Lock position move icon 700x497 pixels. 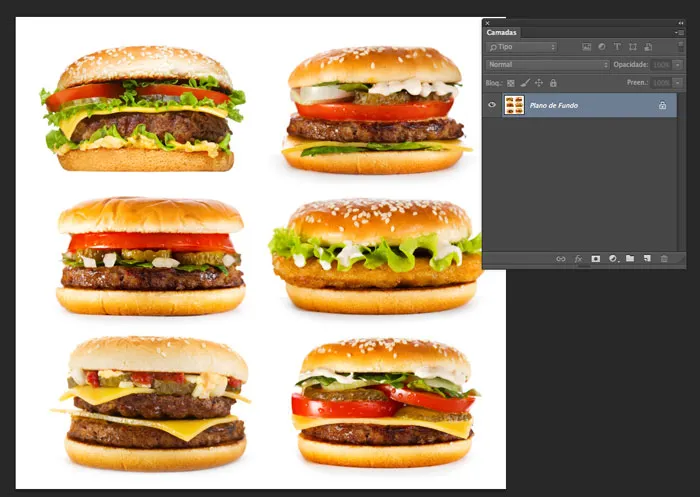pyautogui.click(x=539, y=83)
